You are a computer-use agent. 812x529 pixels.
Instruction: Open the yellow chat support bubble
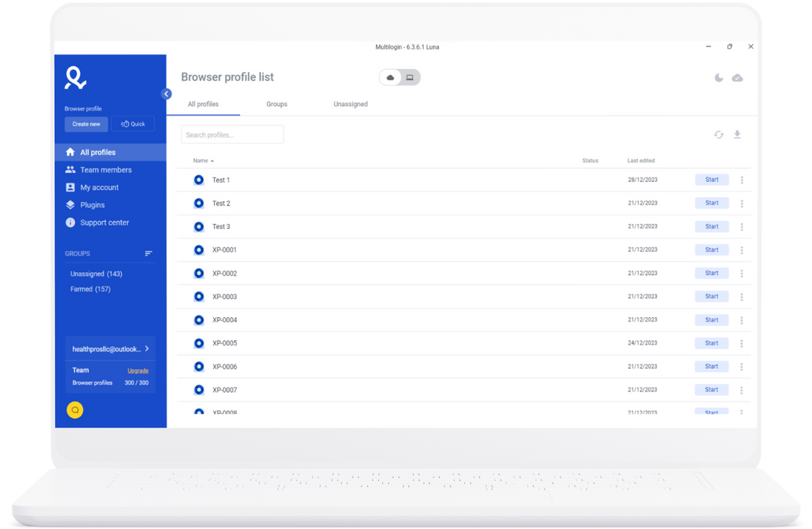(75, 410)
